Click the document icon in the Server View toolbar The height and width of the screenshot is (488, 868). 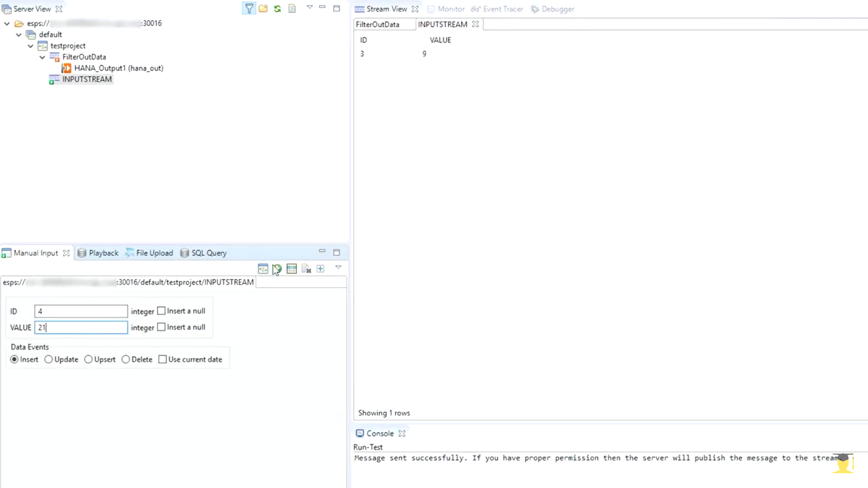291,8
